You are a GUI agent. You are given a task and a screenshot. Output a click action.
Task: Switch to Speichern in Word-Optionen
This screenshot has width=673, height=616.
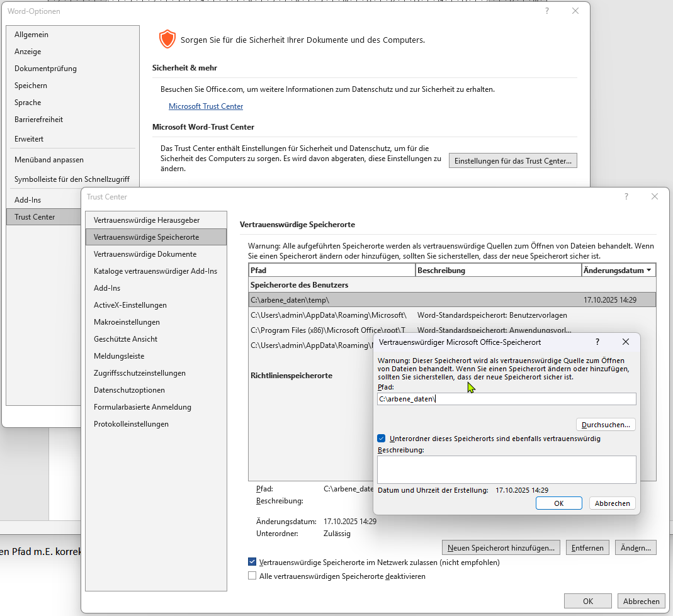[31, 85]
